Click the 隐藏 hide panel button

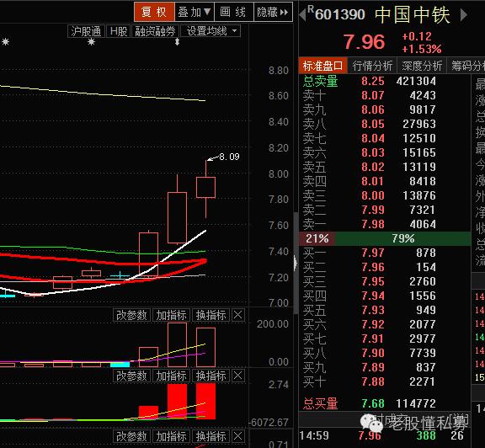point(273,12)
